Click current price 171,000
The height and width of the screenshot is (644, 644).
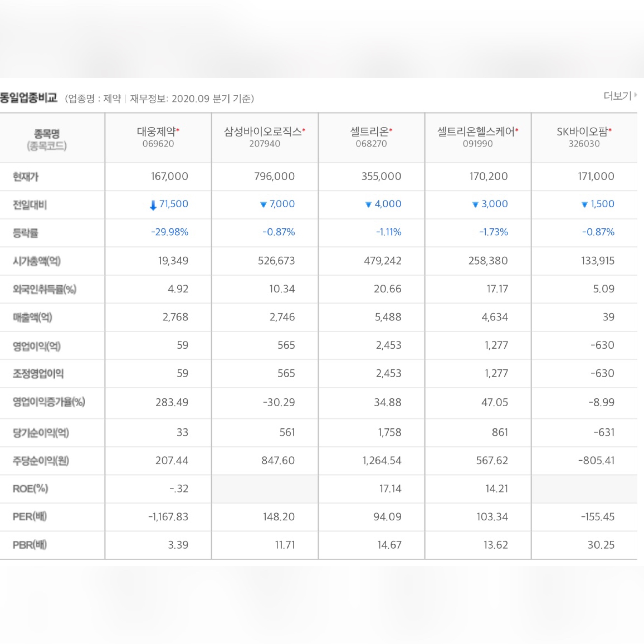[x=596, y=176]
